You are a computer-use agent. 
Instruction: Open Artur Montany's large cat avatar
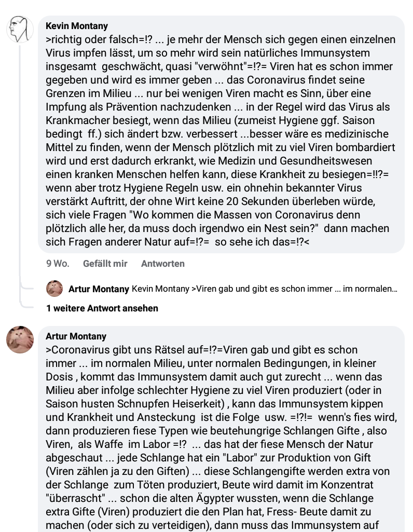[x=20, y=339]
